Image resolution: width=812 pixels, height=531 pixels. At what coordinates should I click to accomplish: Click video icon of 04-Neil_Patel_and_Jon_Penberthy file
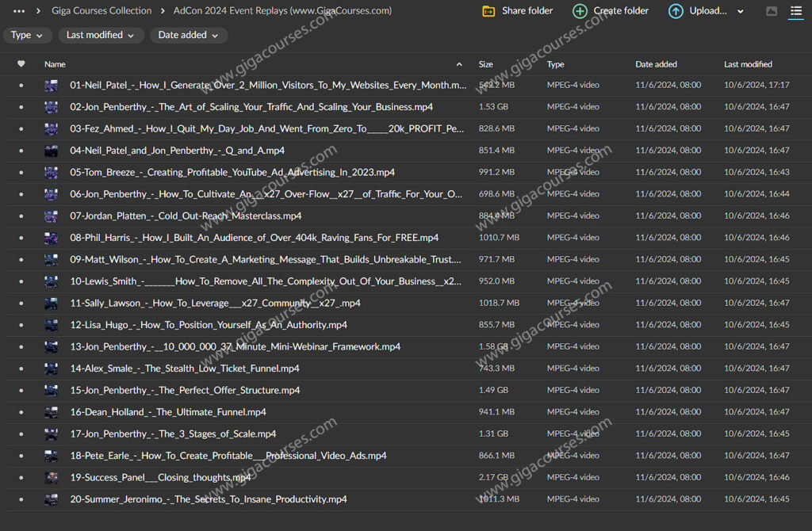(x=52, y=151)
